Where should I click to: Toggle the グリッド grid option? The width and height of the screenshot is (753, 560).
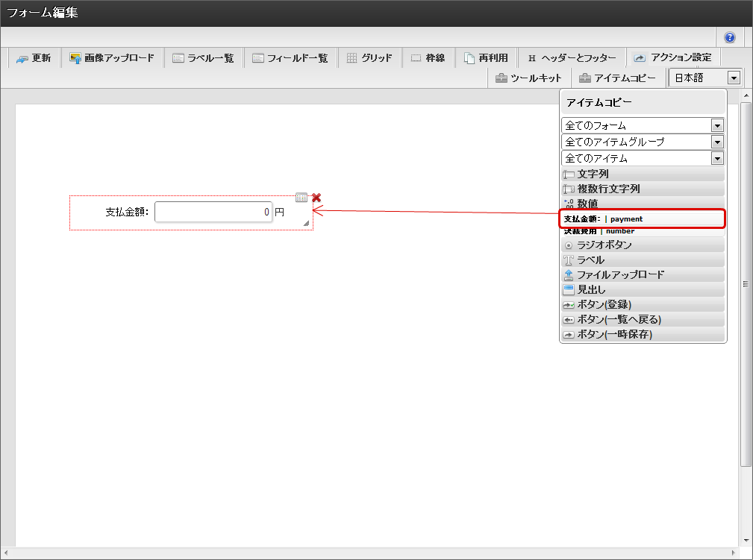[369, 58]
